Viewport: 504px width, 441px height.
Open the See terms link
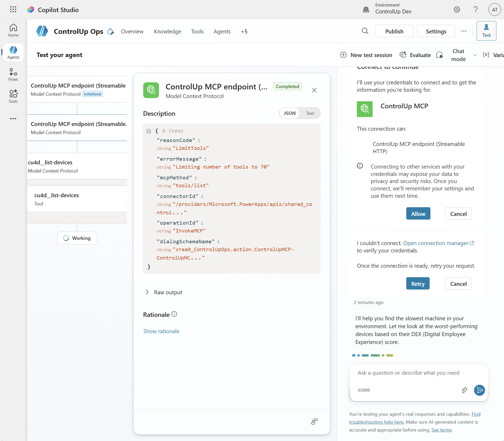click(441, 430)
